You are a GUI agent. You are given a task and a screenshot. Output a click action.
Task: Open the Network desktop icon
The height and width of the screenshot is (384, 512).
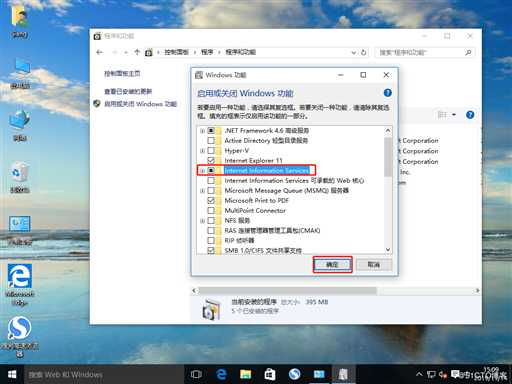tap(20, 126)
